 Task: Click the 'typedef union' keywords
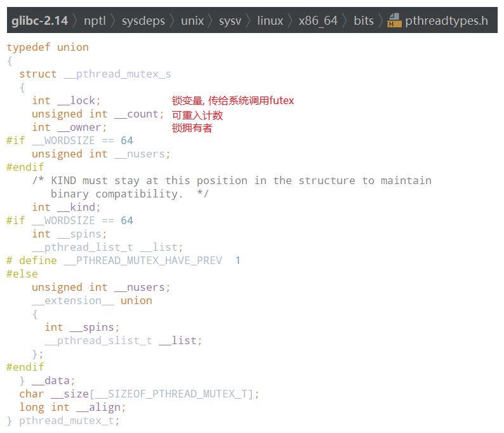point(48,48)
